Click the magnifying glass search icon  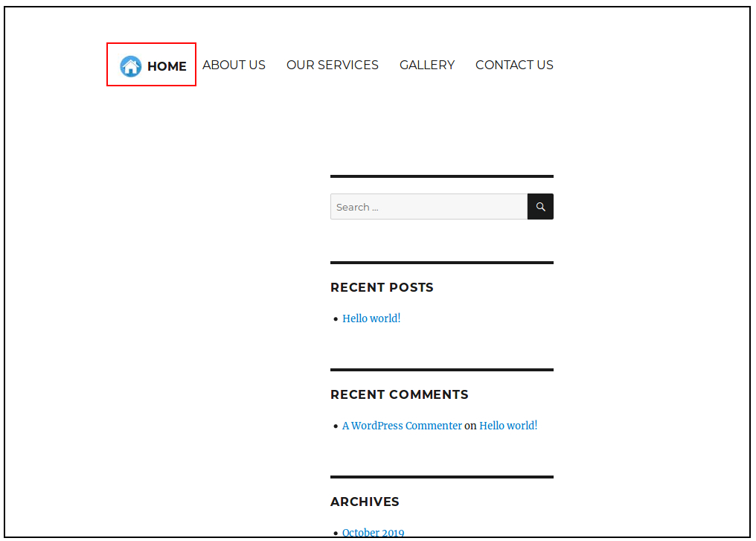coord(539,206)
